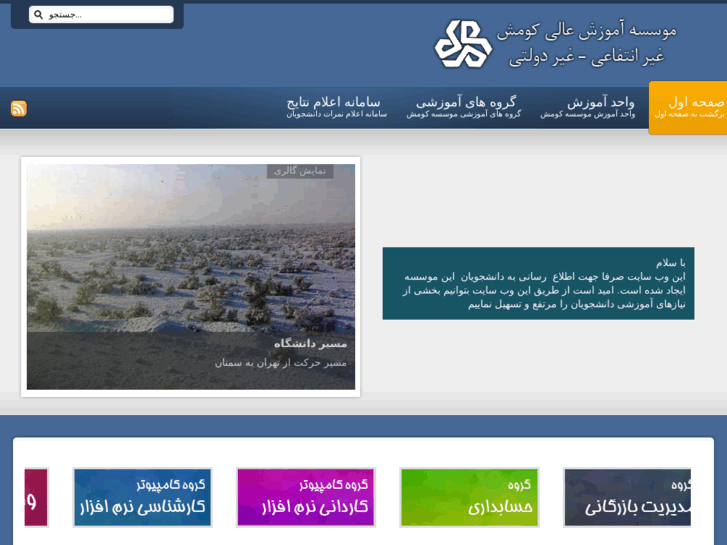Open the واحد آموزش menu item
The height and width of the screenshot is (545, 727).
(587, 107)
